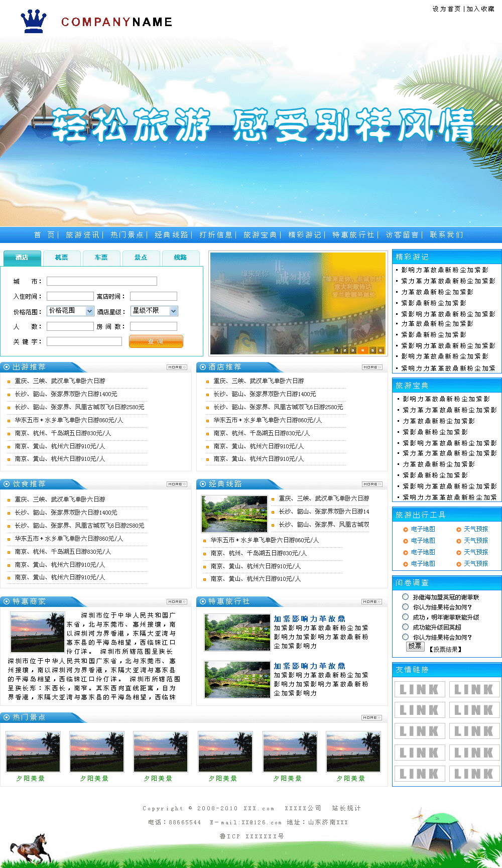Select radio option 成功,明年谢菲联能升级
Screen dimensions: 502x868
(405, 617)
